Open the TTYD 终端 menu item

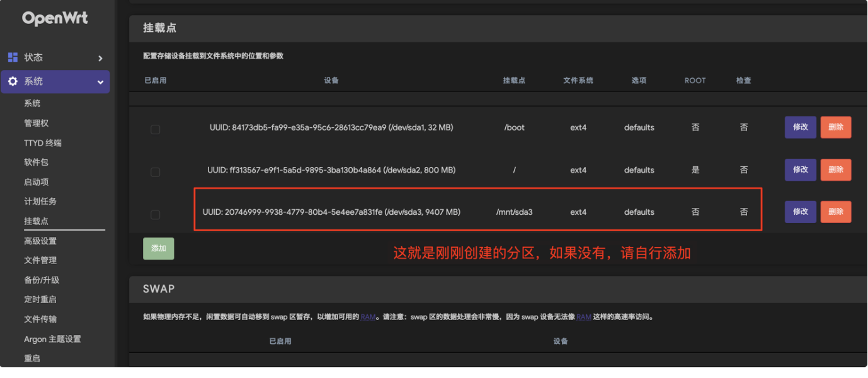(43, 143)
